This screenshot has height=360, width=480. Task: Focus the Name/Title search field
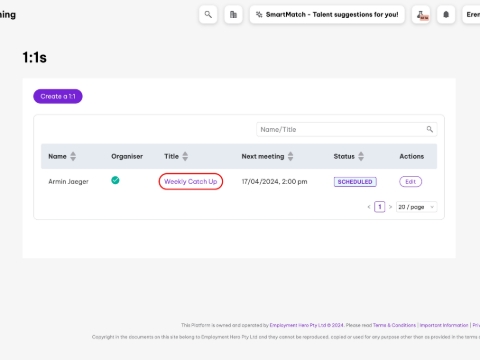pyautogui.click(x=347, y=129)
